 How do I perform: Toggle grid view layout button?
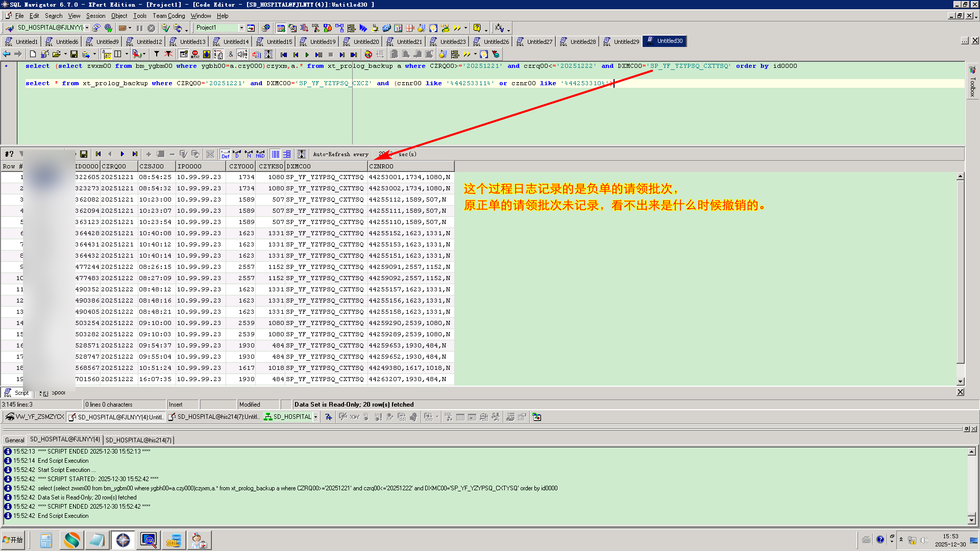(276, 154)
